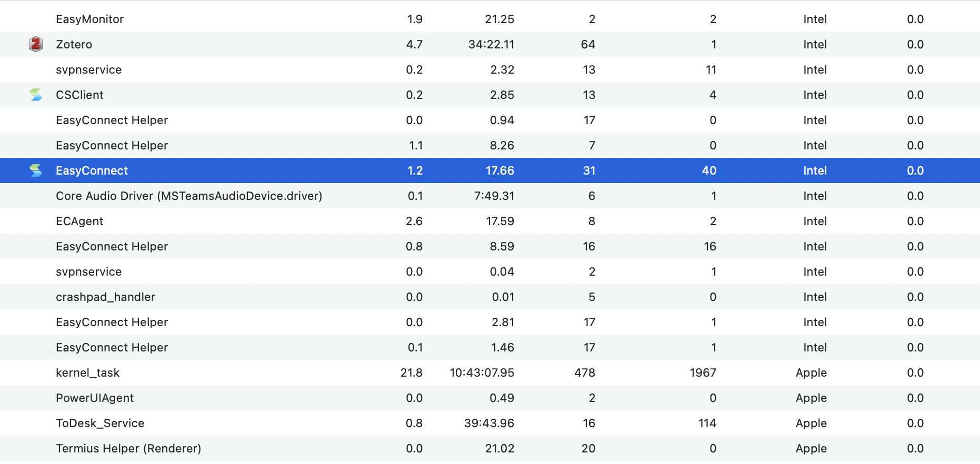The width and height of the screenshot is (980, 464).
Task: Select the svpnservice row with 2.32 CPU time
Action: (490, 69)
